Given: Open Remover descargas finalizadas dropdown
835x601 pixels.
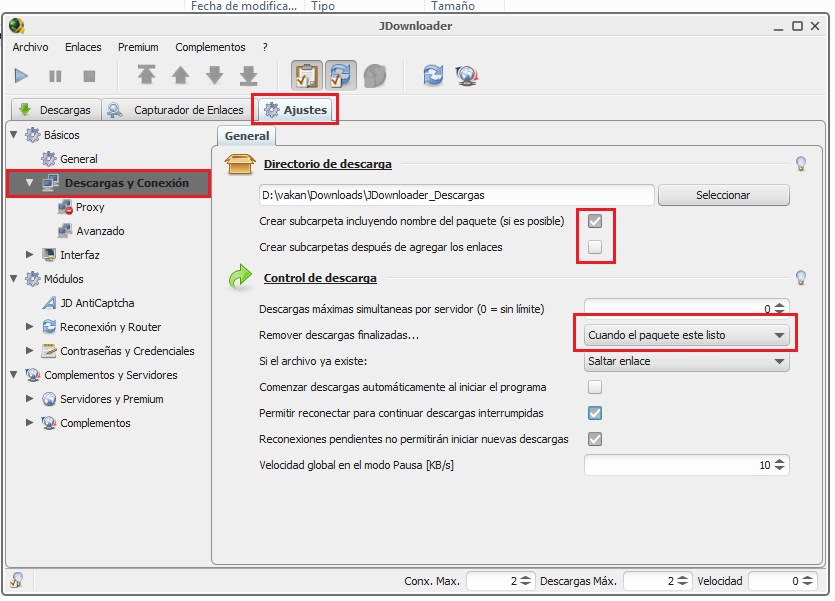Looking at the screenshot, I should [686, 335].
